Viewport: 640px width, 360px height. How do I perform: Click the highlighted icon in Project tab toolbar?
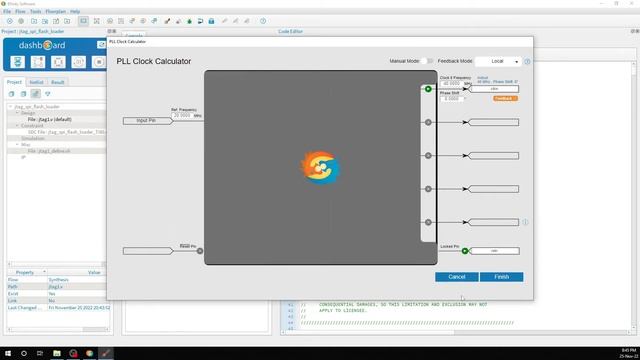(36, 94)
